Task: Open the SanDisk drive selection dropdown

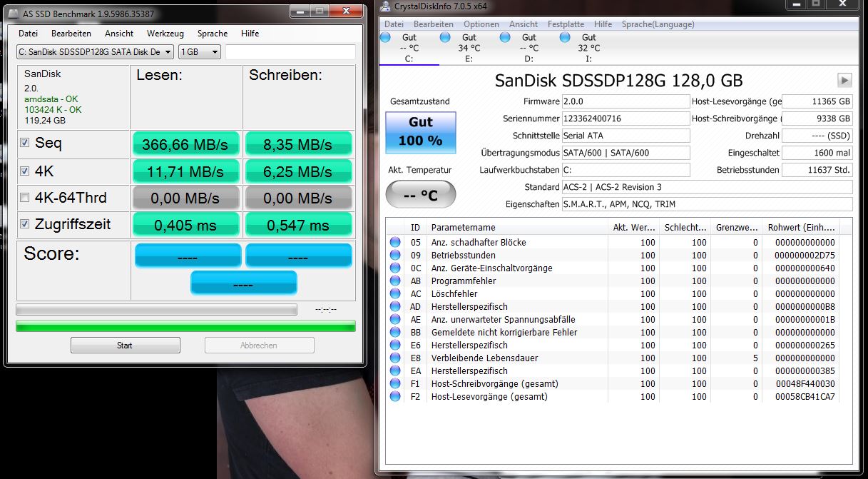Action: pos(95,51)
